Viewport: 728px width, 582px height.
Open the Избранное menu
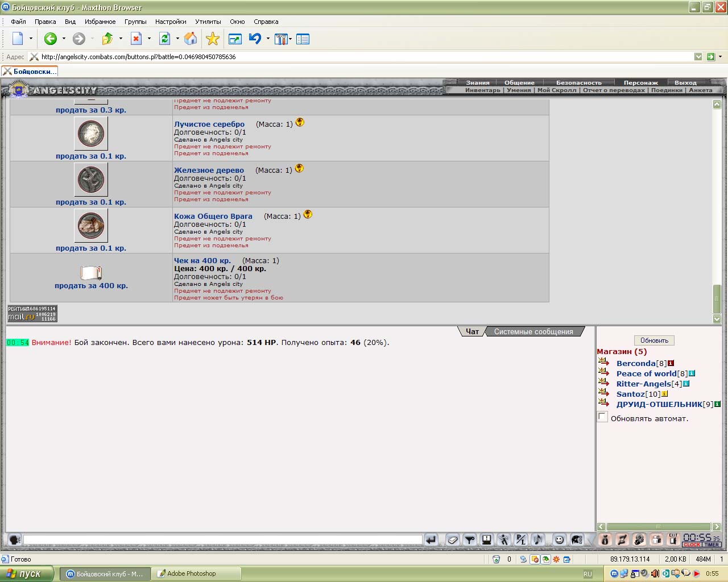tap(100, 22)
